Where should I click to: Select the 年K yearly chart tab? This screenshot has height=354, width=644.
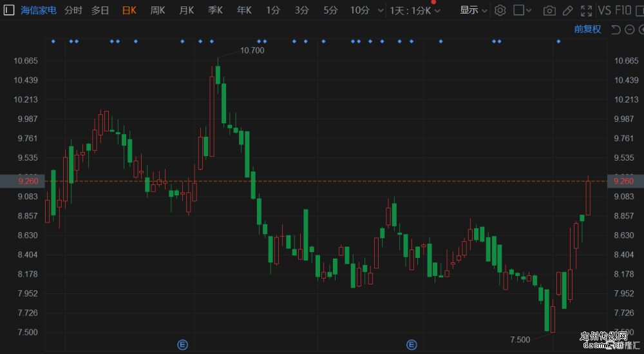244,10
